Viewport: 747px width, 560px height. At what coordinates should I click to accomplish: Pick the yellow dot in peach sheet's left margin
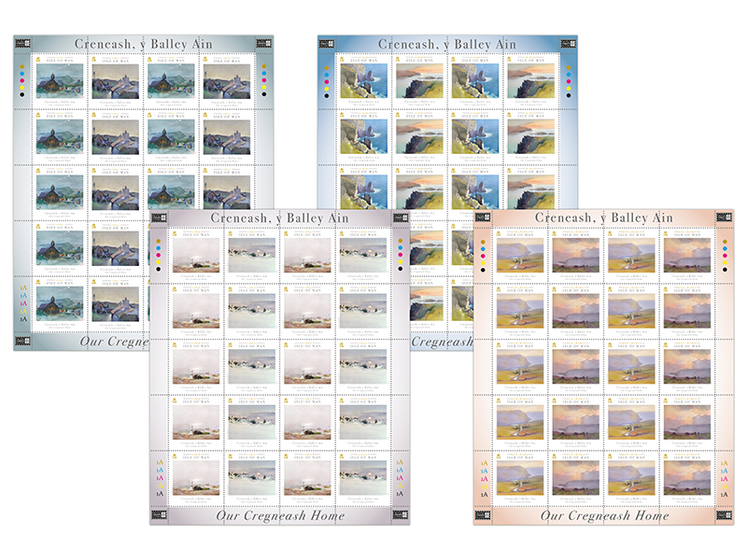tap(483, 263)
